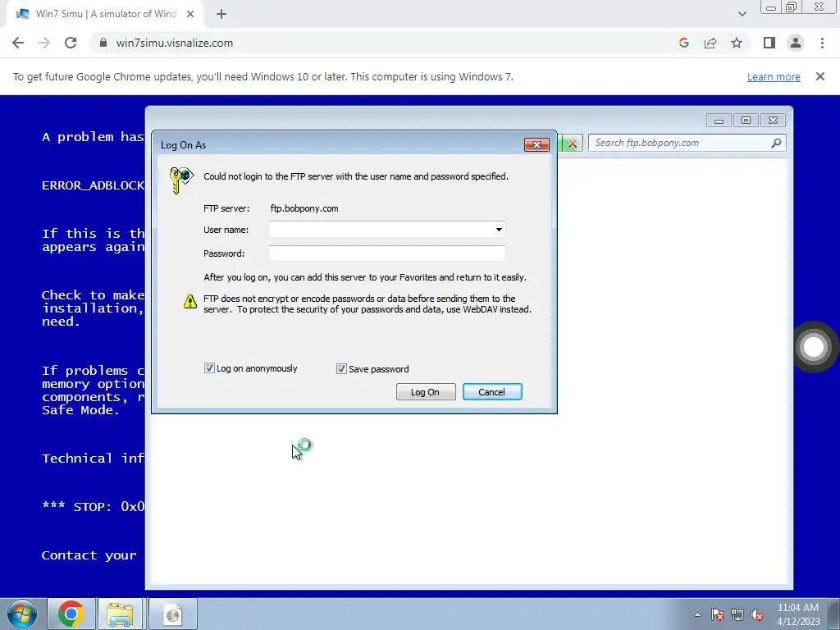Click the Action Center flag icon
Screen dimensions: 840x630
718,614
